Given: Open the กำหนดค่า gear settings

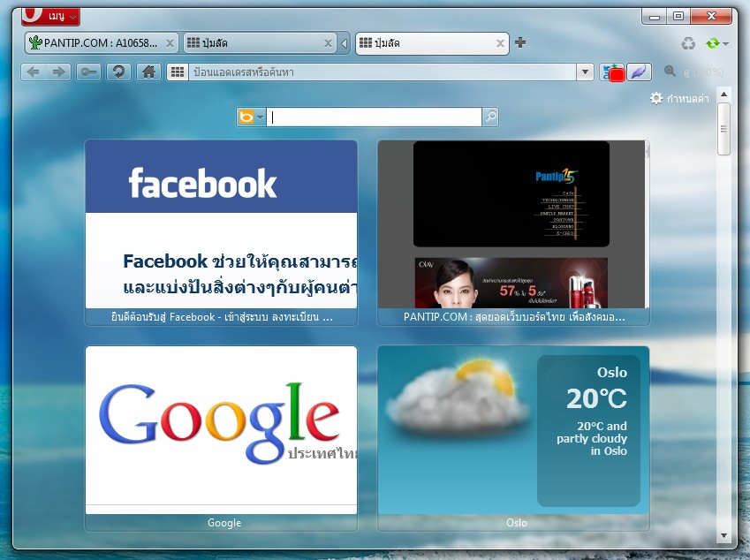Looking at the screenshot, I should click(x=679, y=99).
